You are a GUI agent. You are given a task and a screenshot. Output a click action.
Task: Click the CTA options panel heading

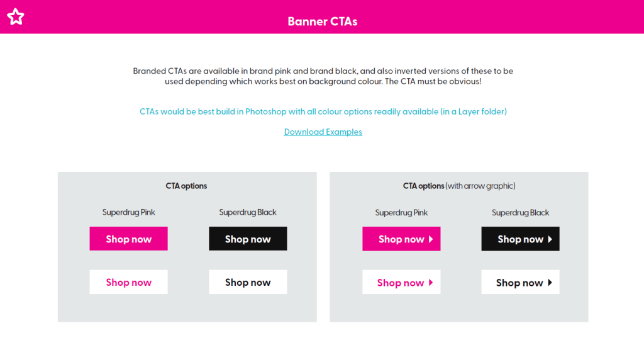click(186, 186)
